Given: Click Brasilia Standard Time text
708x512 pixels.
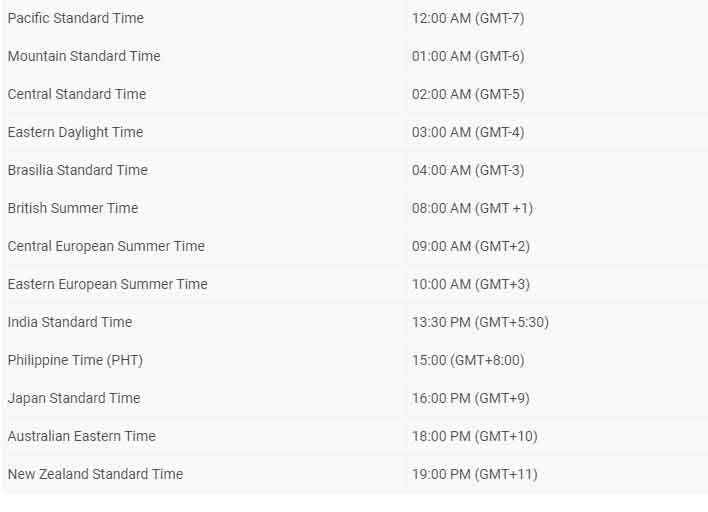Looking at the screenshot, I should [78, 170].
